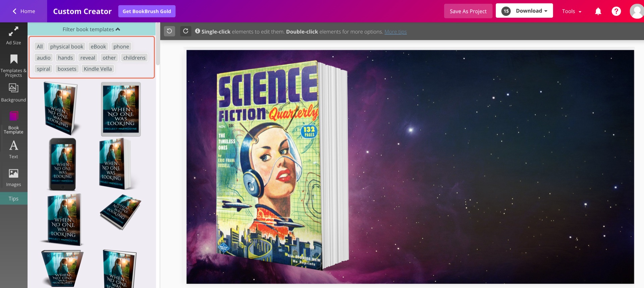Select the All filter tag
Image resolution: width=644 pixels, height=288 pixels.
point(40,46)
